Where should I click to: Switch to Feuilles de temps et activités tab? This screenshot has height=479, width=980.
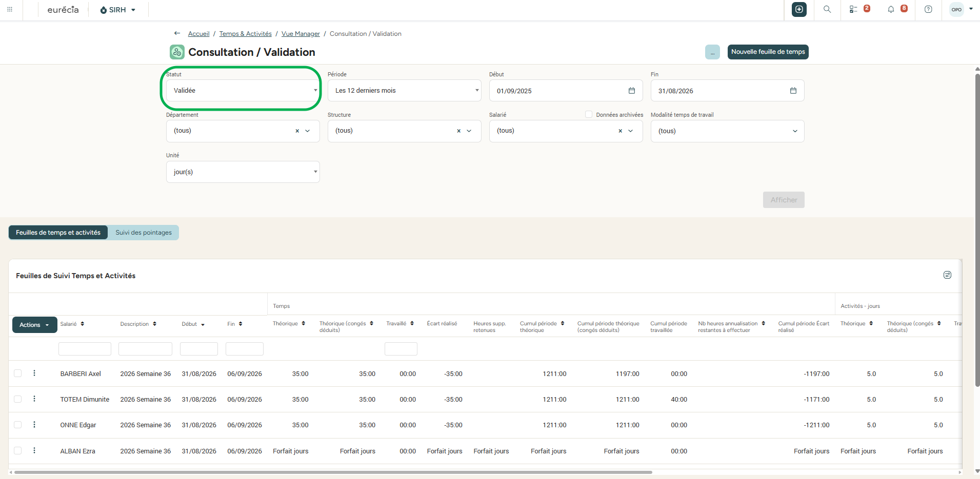click(x=58, y=233)
